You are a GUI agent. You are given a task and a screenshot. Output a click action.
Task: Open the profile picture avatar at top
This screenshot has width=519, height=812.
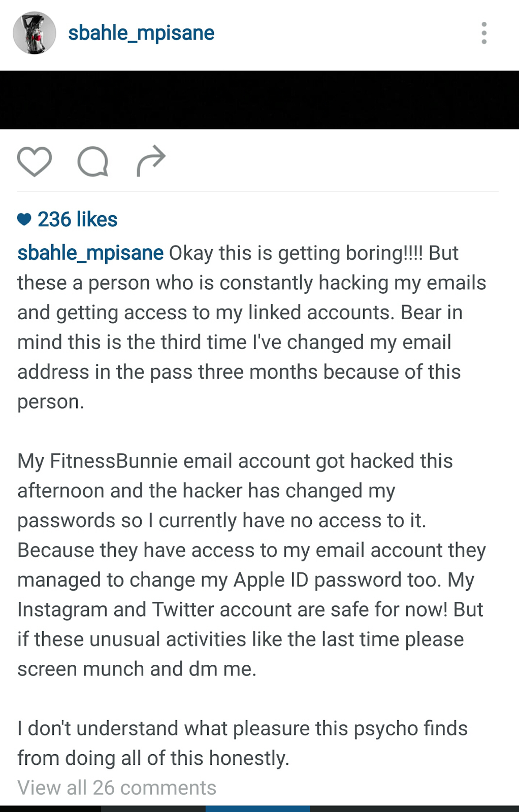click(35, 33)
